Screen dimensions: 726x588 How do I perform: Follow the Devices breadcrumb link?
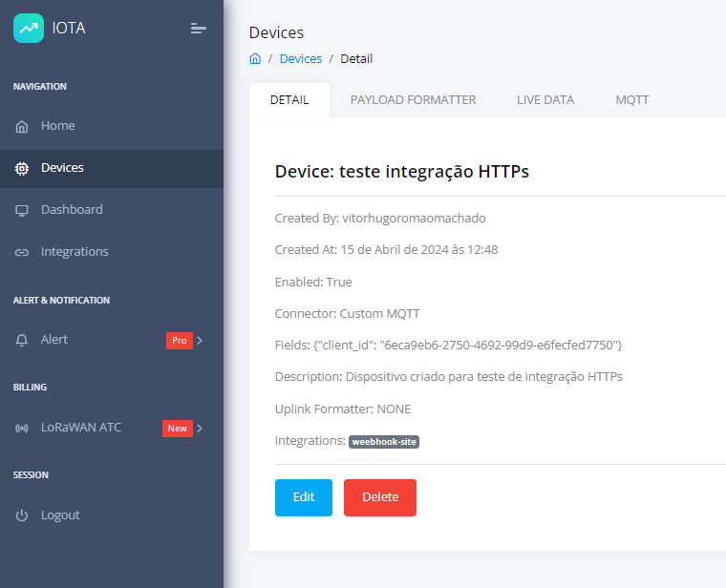point(301,58)
